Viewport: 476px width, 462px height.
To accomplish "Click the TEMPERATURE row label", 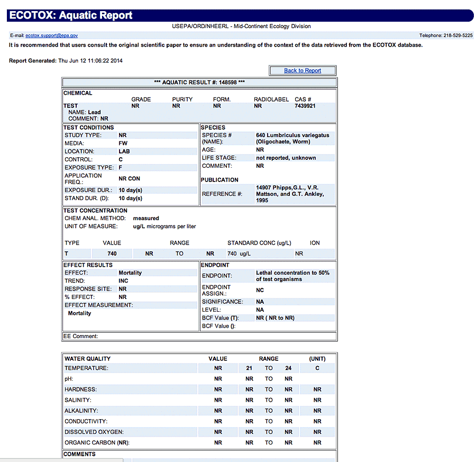I will click(86, 368).
